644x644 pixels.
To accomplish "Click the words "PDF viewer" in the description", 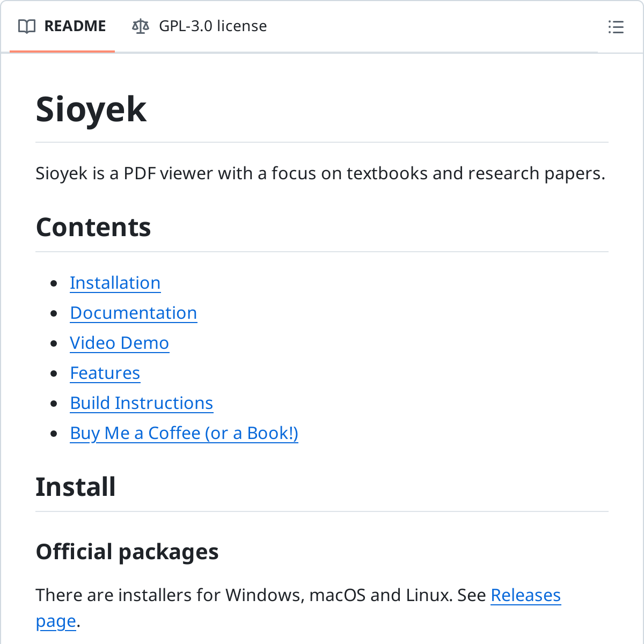I will 171,173.
